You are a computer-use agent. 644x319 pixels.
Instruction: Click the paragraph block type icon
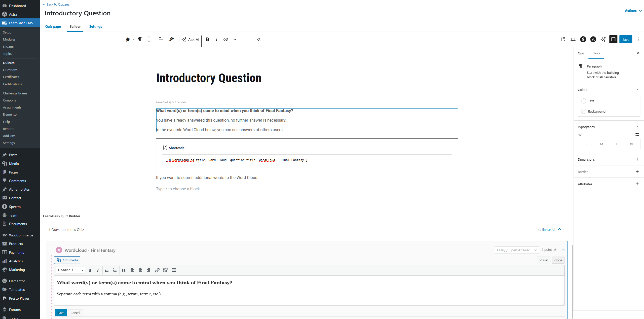coord(140,39)
